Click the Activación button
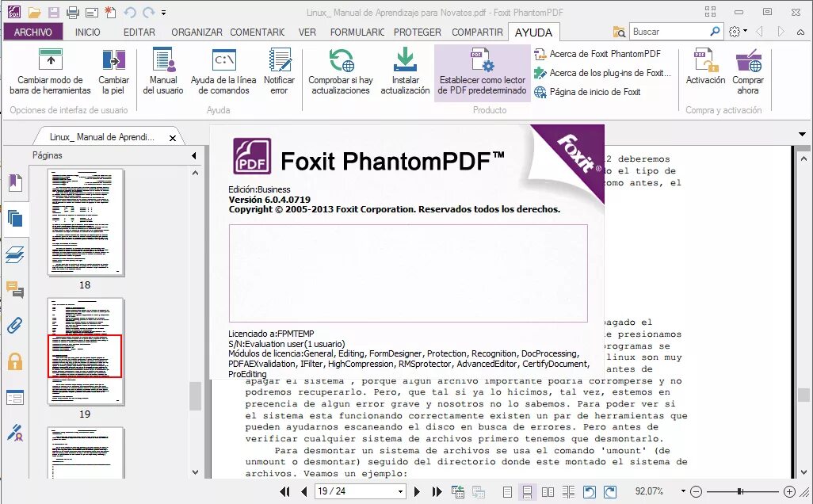Image resolution: width=813 pixels, height=504 pixels. [705, 67]
